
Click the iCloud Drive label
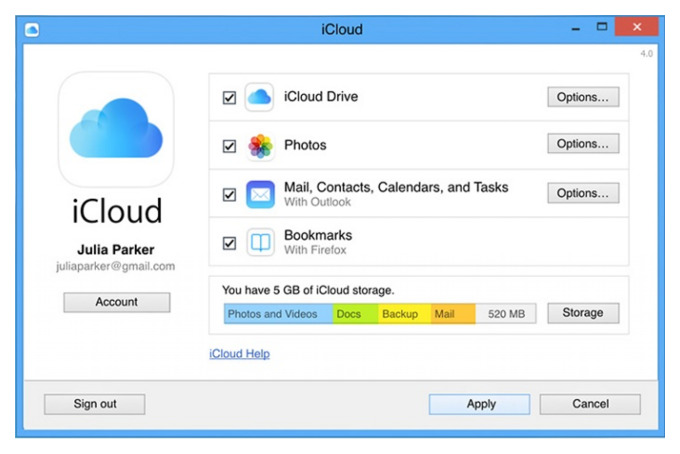coord(321,96)
